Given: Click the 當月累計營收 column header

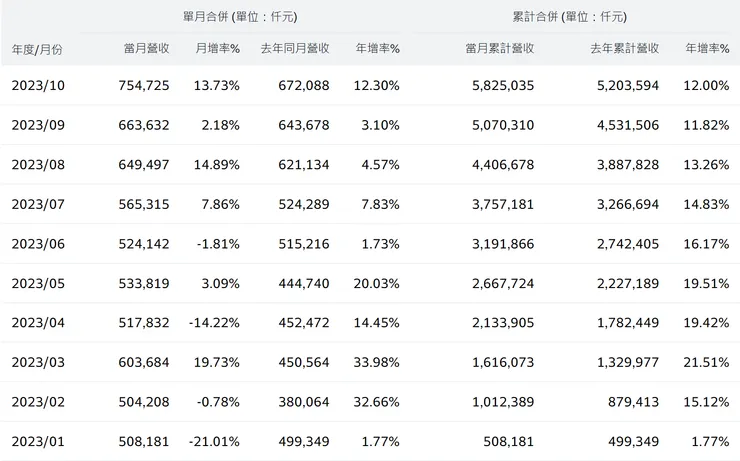Looking at the screenshot, I should coord(499,48).
